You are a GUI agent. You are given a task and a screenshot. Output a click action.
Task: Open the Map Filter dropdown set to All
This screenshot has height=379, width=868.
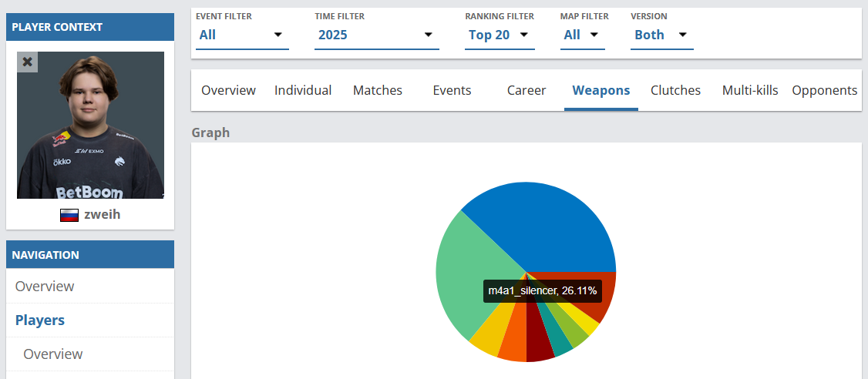coord(582,35)
